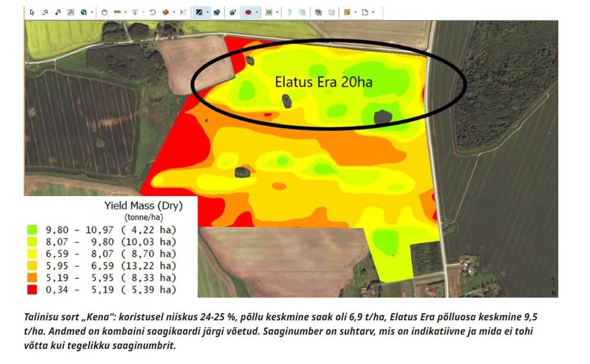Open dropdown next to globe zoom icon

click(x=92, y=13)
